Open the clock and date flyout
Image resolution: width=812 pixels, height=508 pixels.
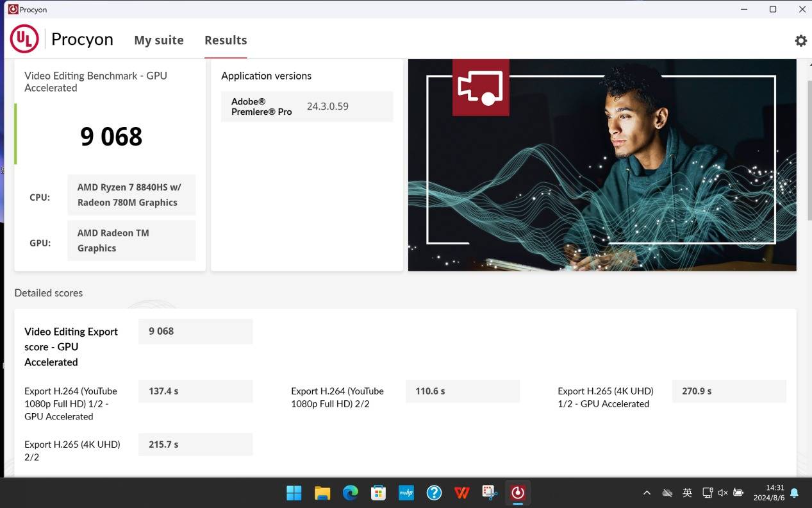click(770, 493)
